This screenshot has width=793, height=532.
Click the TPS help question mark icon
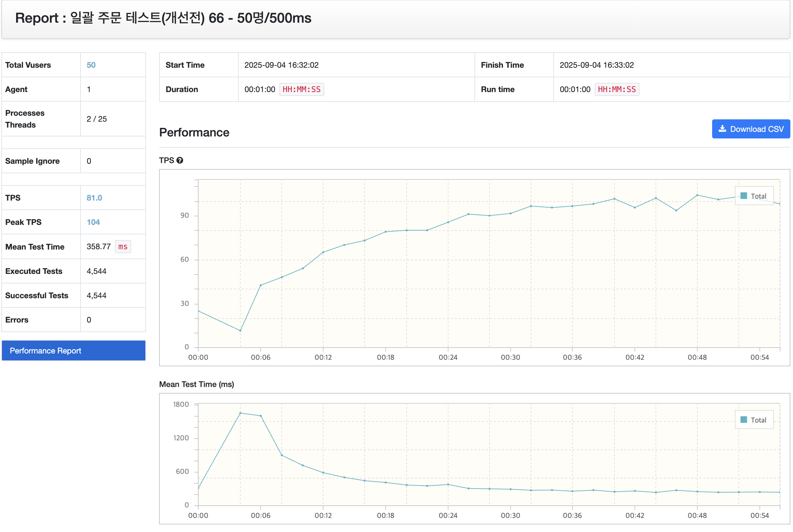click(x=180, y=160)
